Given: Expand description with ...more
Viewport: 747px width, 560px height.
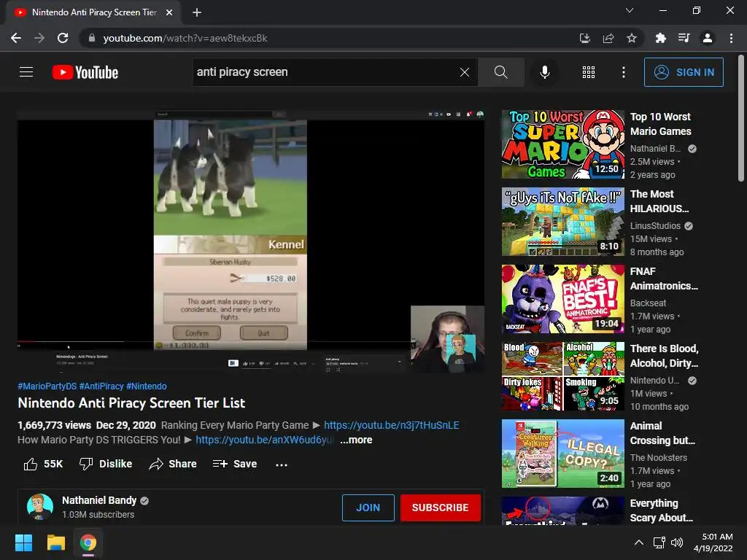Looking at the screenshot, I should click(x=356, y=440).
